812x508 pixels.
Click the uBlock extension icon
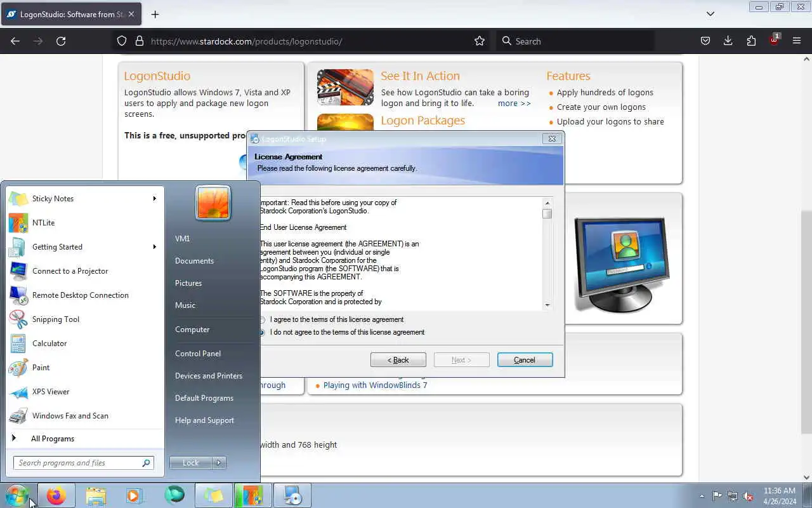click(775, 41)
